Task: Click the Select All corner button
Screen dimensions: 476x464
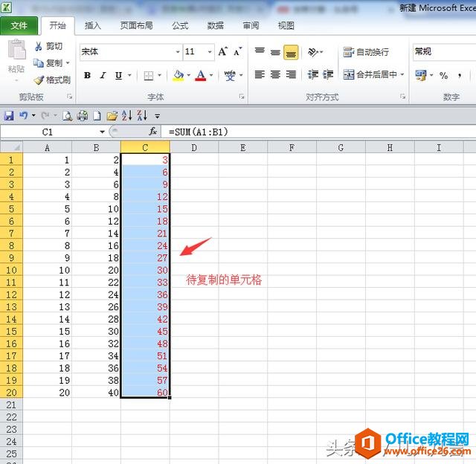Action: pyautogui.click(x=11, y=147)
